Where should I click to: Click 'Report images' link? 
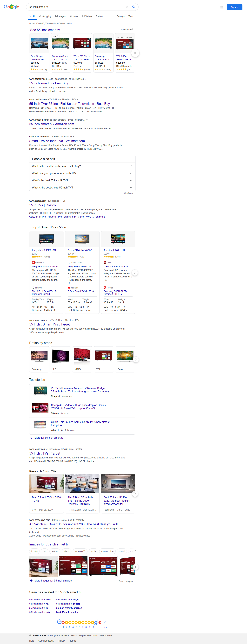click(x=126, y=581)
